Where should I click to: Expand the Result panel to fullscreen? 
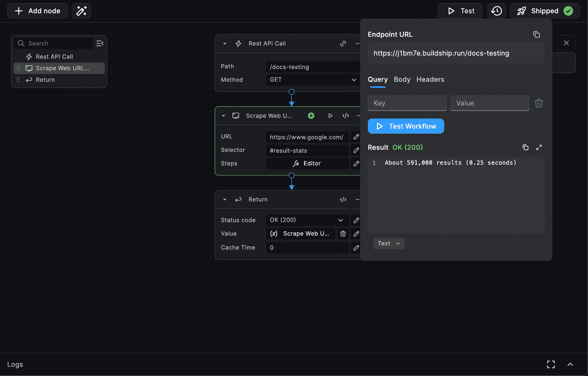click(539, 148)
